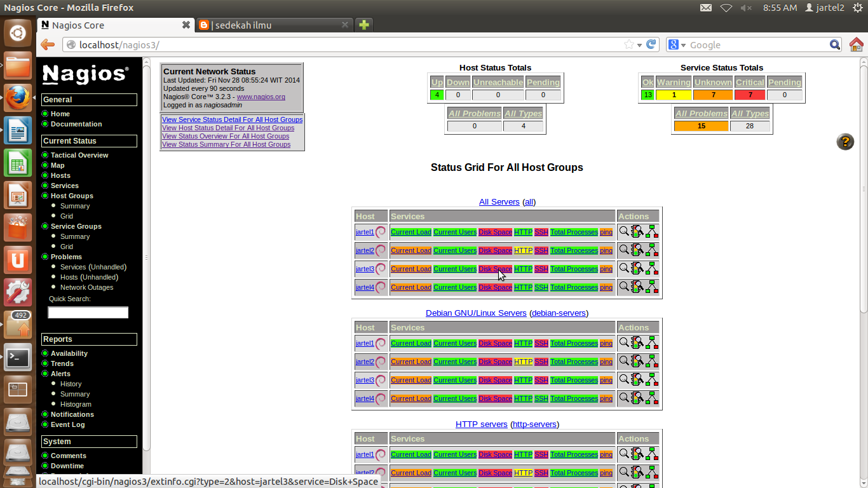
Task: Click traffic light actions icon for jartel2
Action: [635, 249]
